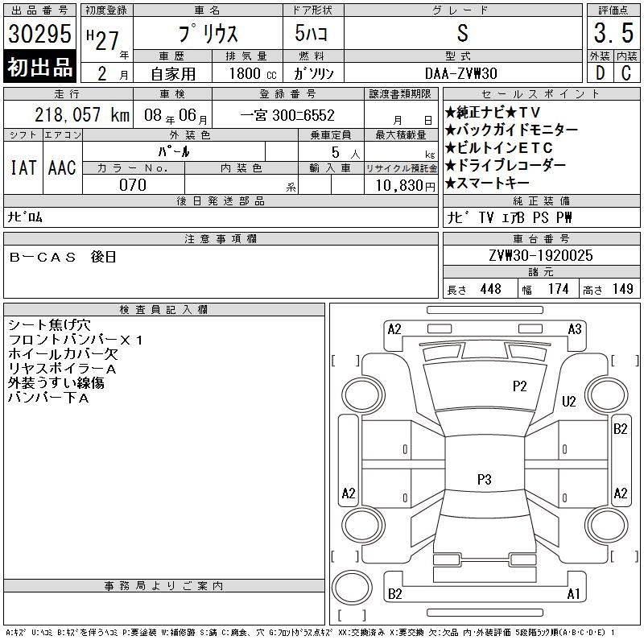Select the U2 dent mark on the diagram
Viewport: 644px width, 644px height.
pyautogui.click(x=569, y=401)
